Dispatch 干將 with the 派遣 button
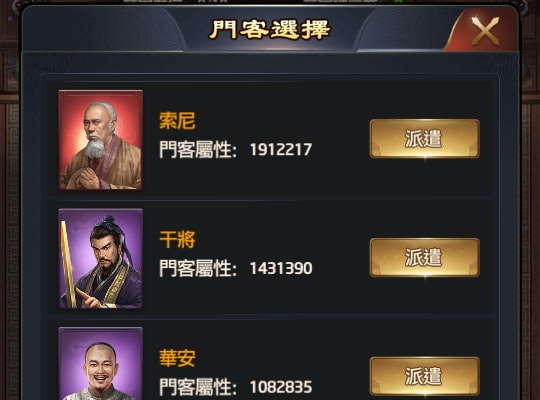Image resolution: width=540 pixels, height=400 pixels. 424,257
